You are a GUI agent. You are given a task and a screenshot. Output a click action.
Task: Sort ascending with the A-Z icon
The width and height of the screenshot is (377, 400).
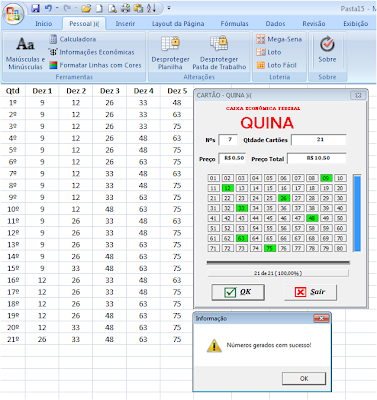tap(151, 8)
